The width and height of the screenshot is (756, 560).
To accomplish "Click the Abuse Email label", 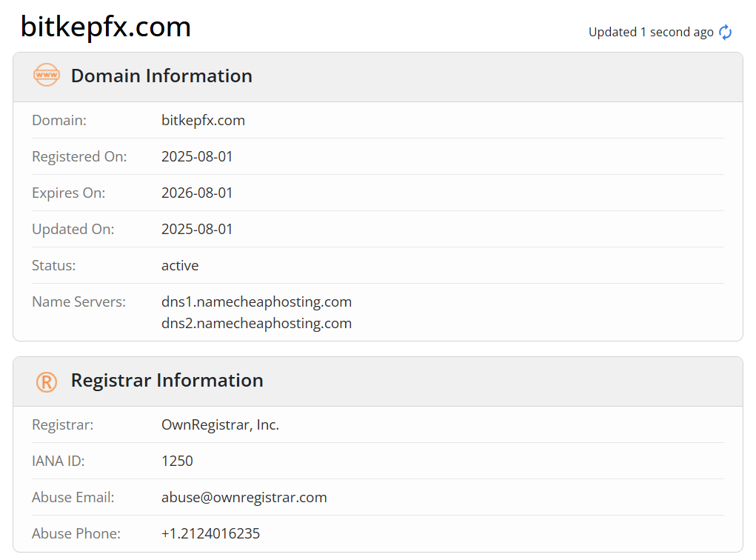I will 73,497.
